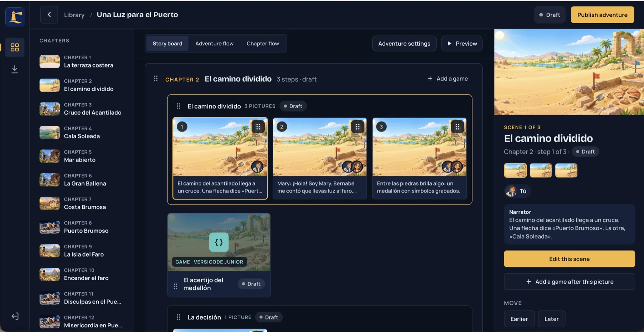Screen dimensions: 644x332
Task: Click the curly braces game icon
Action: [x=219, y=242]
